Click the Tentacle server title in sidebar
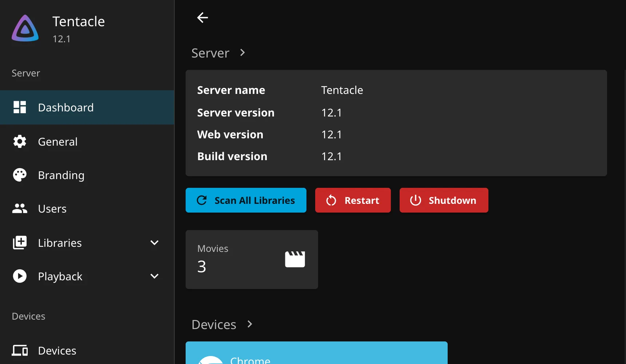 [x=79, y=21]
